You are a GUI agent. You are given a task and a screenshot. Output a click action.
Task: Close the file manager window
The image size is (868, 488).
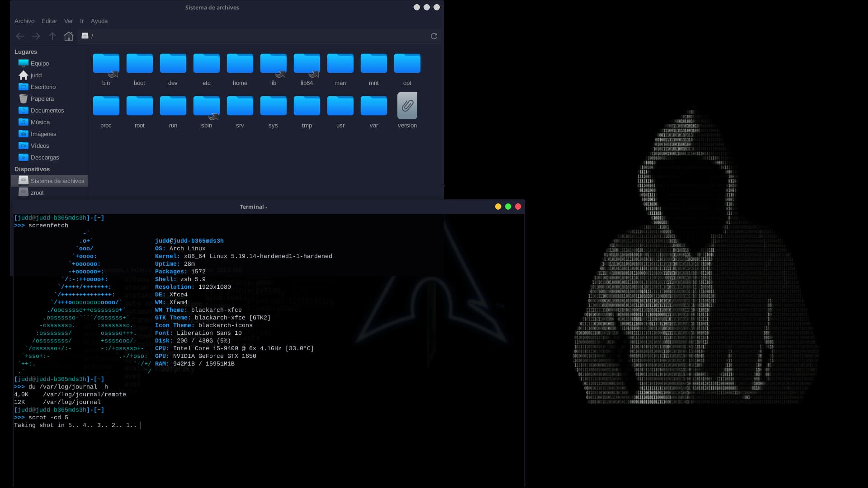tap(437, 7)
